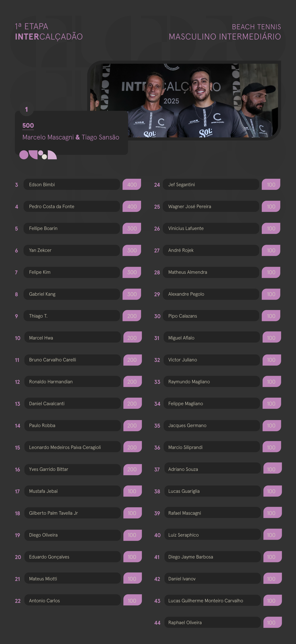Click Mustafa Jebai's 100 points badge
The height and width of the screenshot is (644, 296).
click(132, 491)
